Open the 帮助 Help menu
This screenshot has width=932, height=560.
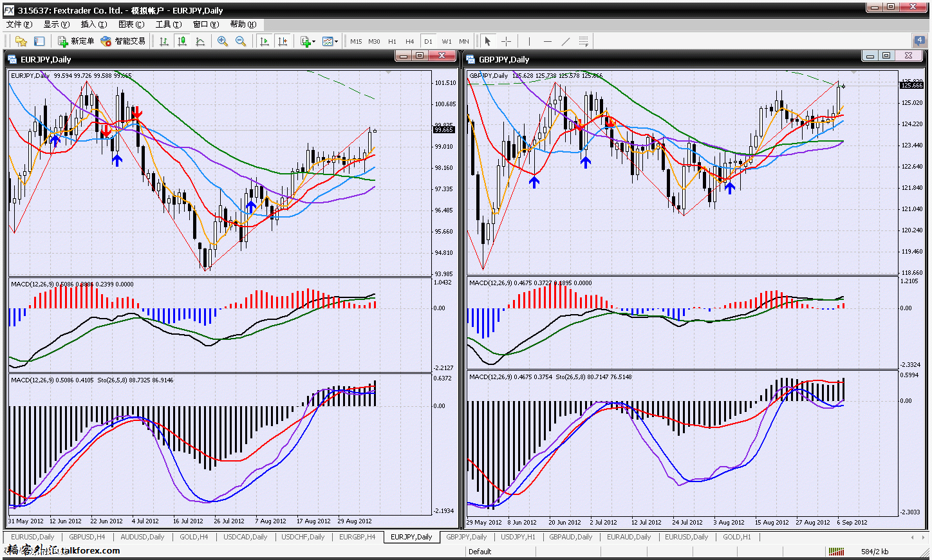(x=243, y=24)
